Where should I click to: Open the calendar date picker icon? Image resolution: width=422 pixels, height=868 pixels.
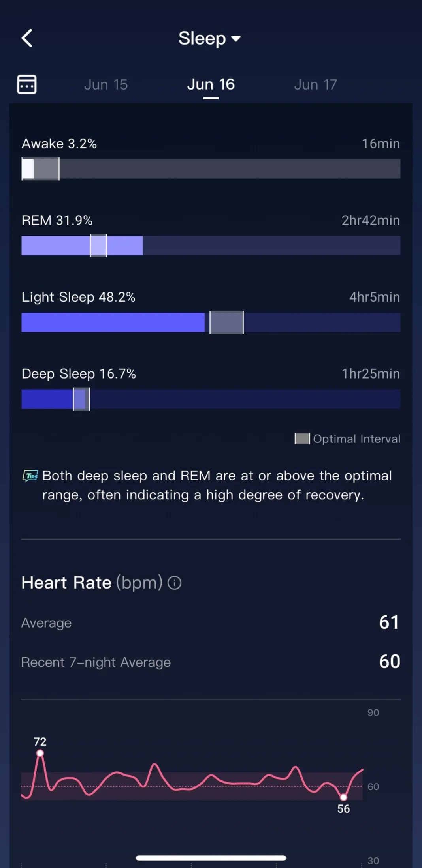click(x=27, y=84)
